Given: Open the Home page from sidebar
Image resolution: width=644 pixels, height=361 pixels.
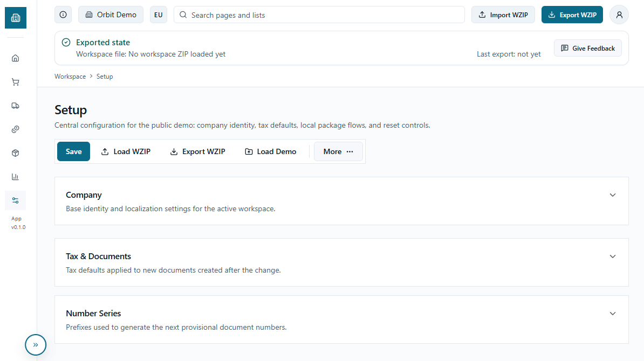Looking at the screenshot, I should [16, 58].
